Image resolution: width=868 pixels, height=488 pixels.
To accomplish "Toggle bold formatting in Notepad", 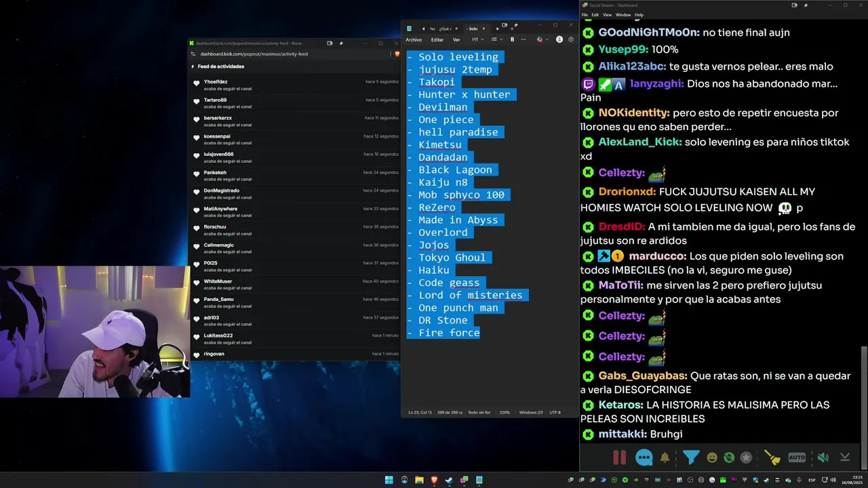I will (x=512, y=39).
